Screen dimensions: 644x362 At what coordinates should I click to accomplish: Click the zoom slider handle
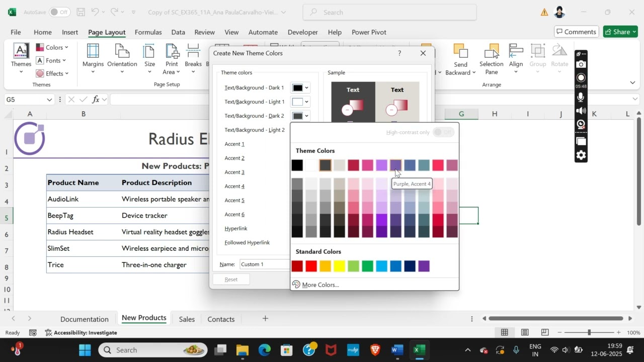(x=589, y=332)
